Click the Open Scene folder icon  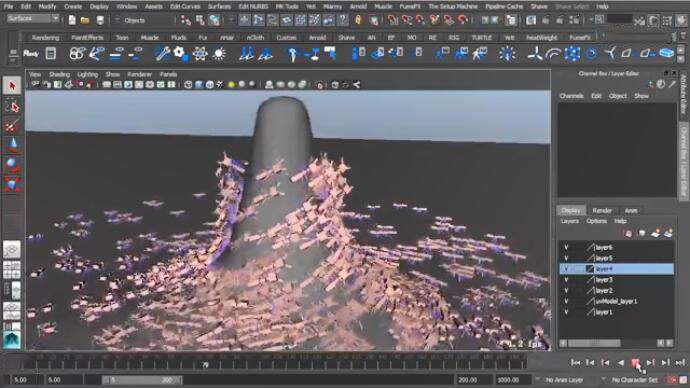[85, 20]
